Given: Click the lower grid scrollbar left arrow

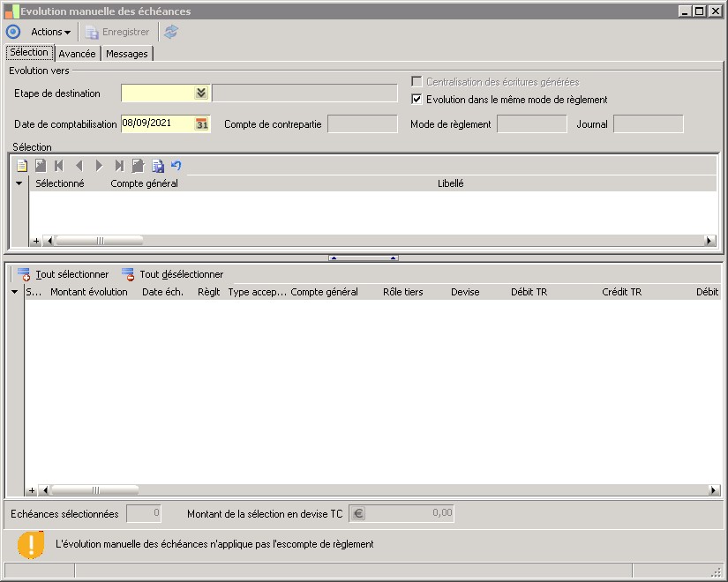Looking at the screenshot, I should [45, 490].
